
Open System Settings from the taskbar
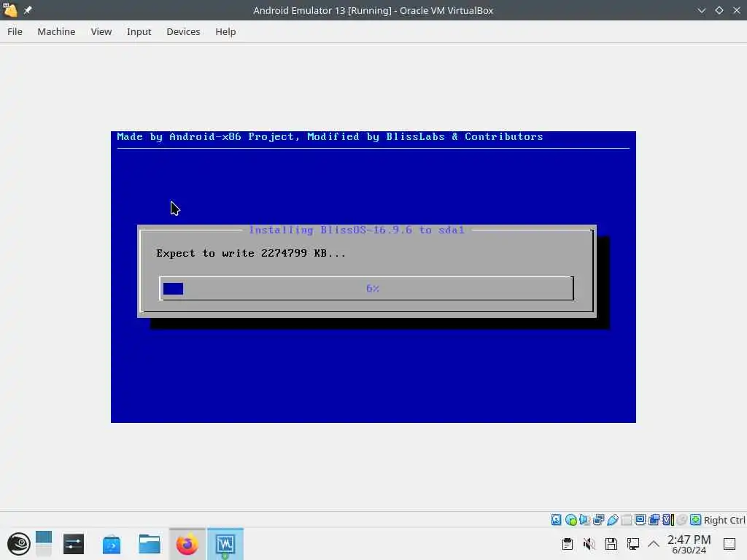point(74,544)
